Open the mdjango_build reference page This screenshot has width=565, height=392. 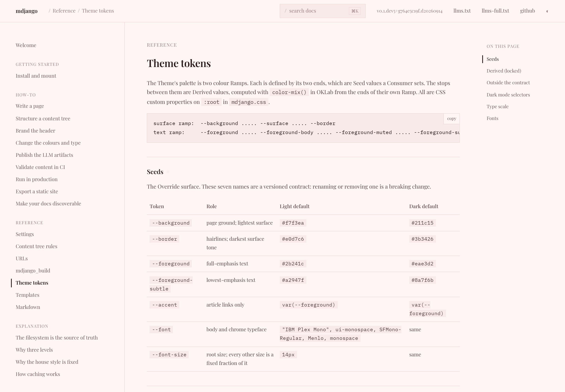coord(33,271)
